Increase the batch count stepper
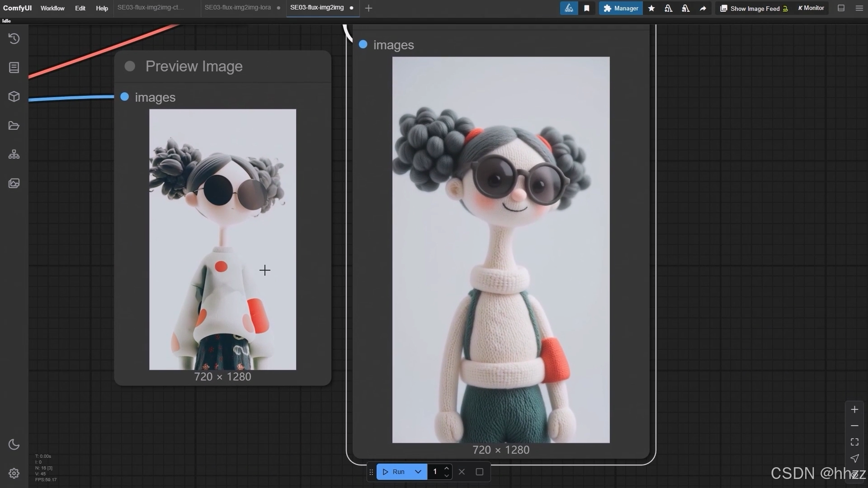 coord(447,468)
